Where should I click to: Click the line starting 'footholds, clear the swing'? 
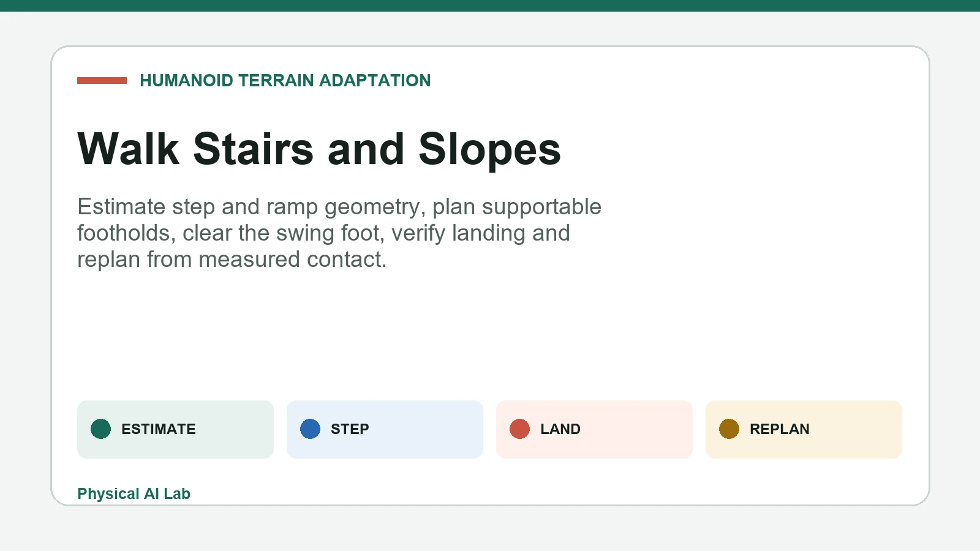tap(323, 233)
